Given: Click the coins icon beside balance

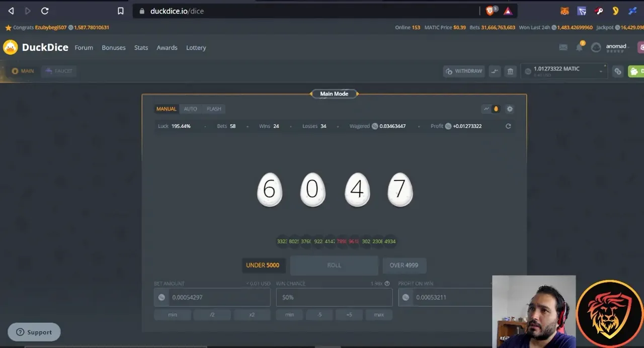Looking at the screenshot, I should click(x=618, y=71).
